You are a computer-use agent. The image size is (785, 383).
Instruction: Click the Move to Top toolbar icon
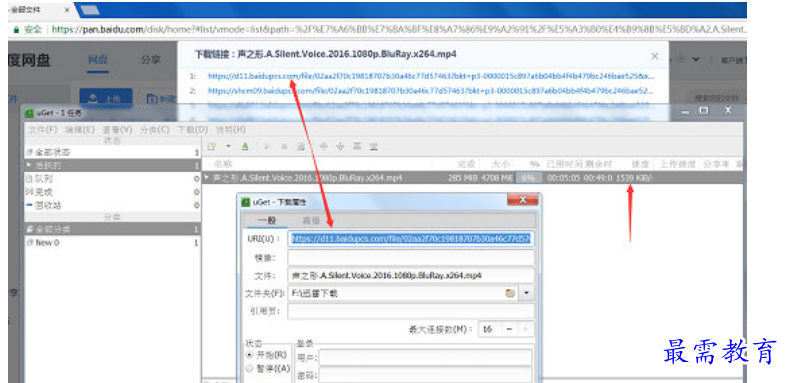pos(357,146)
